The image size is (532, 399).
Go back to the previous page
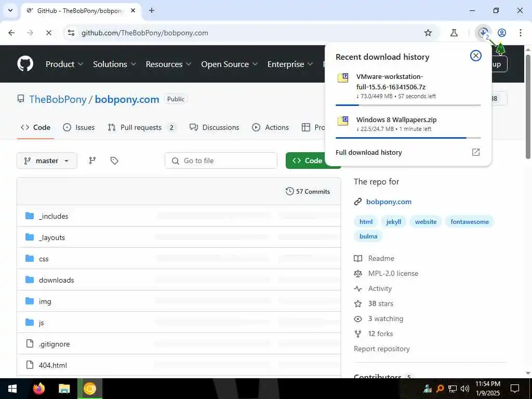[11, 33]
